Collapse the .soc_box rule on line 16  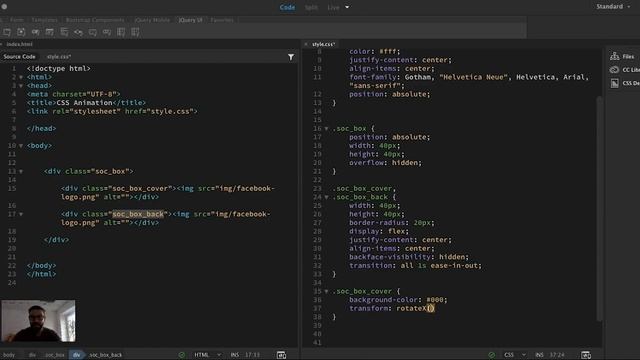326,129
